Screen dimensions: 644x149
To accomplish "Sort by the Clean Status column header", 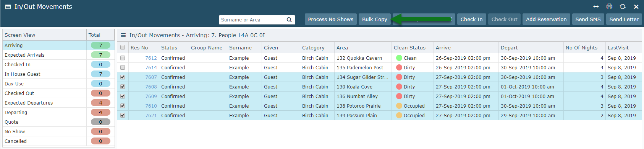I will (x=409, y=47).
